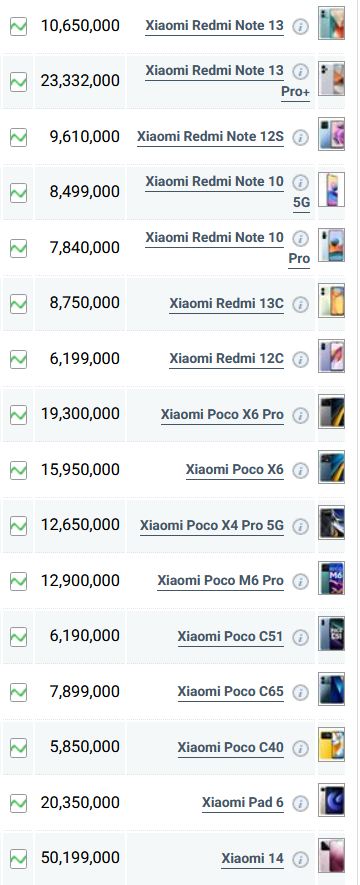The height and width of the screenshot is (885, 360).
Task: Click the Xiaomi Poco C51 link
Action: tap(231, 637)
